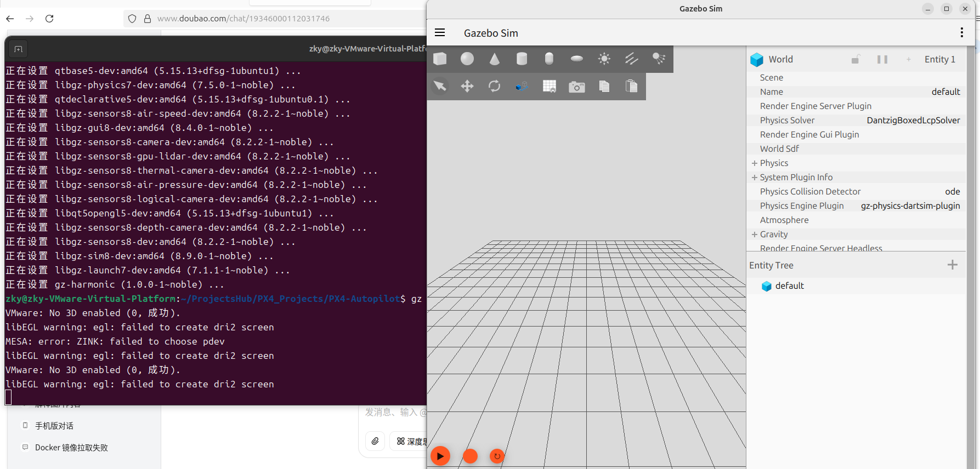The height and width of the screenshot is (469, 980).
Task: Maximize the Gazebo Sim window
Action: (x=947, y=9)
